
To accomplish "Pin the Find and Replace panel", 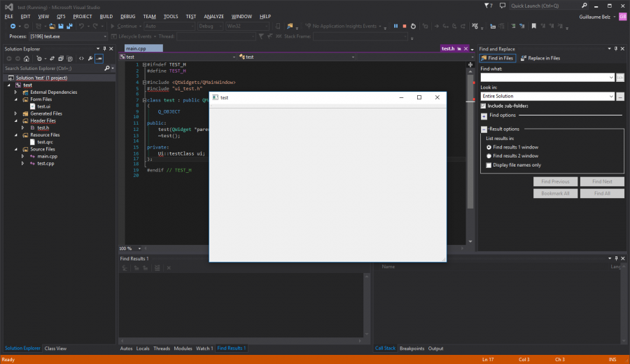I will (x=616, y=48).
